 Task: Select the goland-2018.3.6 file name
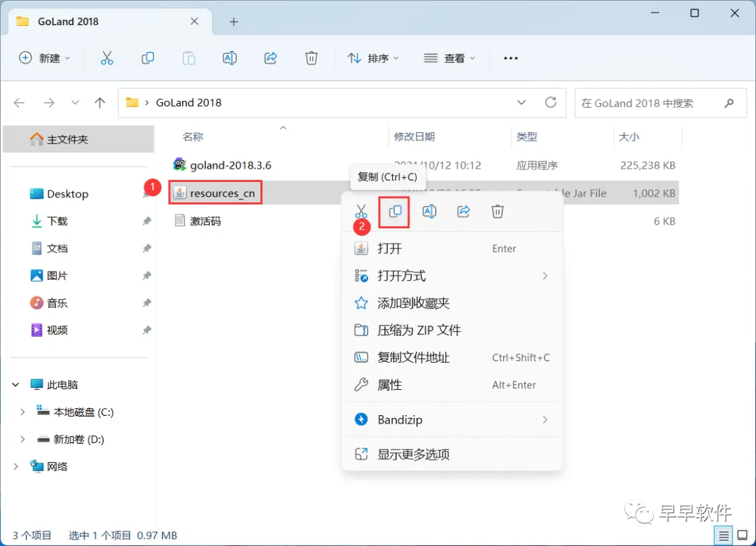[x=230, y=165]
